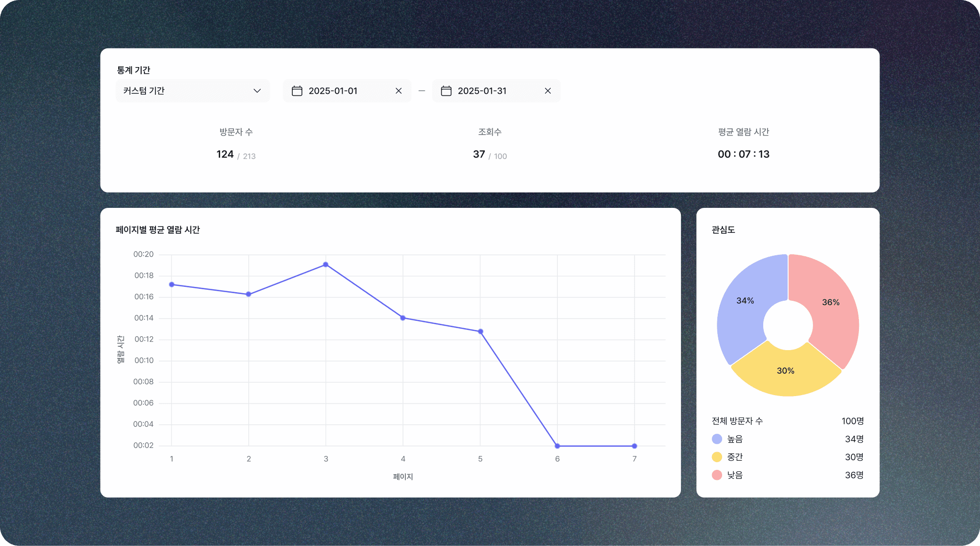
Task: Click the 통계 기간 label
Action: coord(134,70)
